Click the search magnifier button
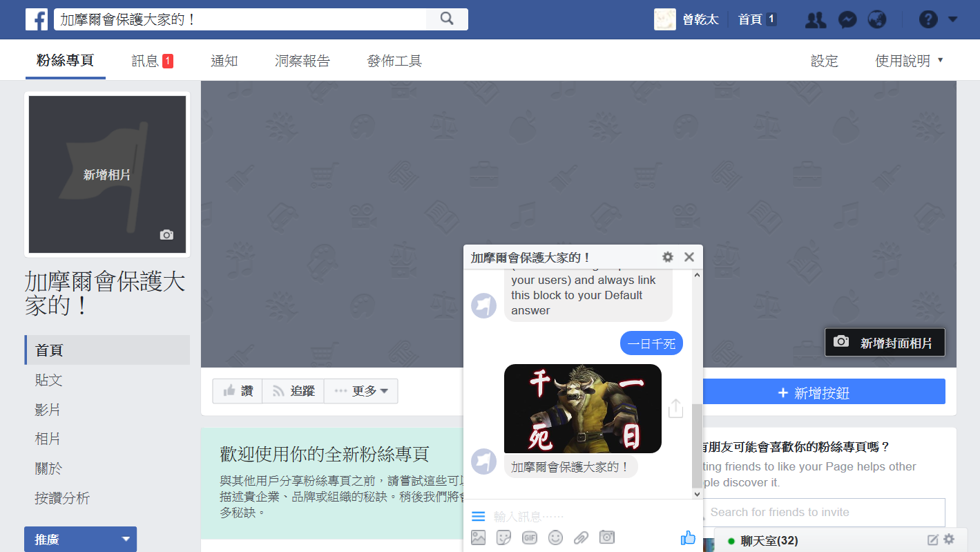Image resolution: width=980 pixels, height=552 pixels. point(447,19)
